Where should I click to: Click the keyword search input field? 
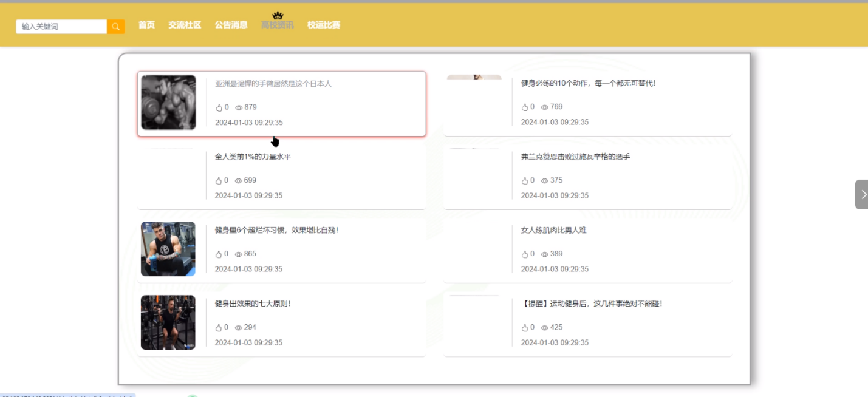pos(62,27)
